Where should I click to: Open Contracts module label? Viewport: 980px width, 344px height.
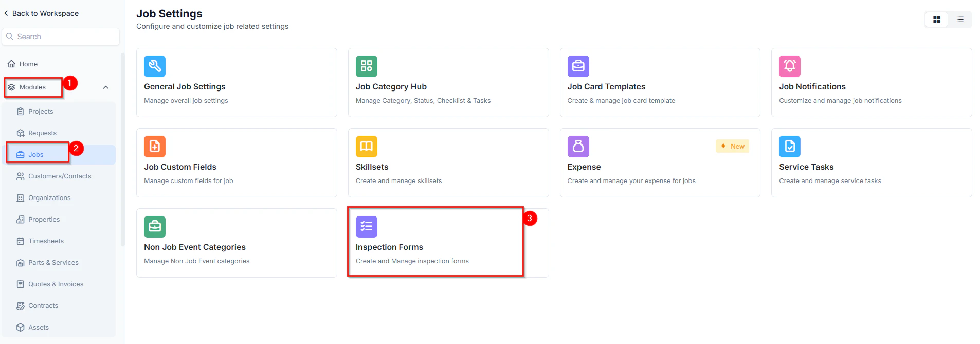click(43, 306)
